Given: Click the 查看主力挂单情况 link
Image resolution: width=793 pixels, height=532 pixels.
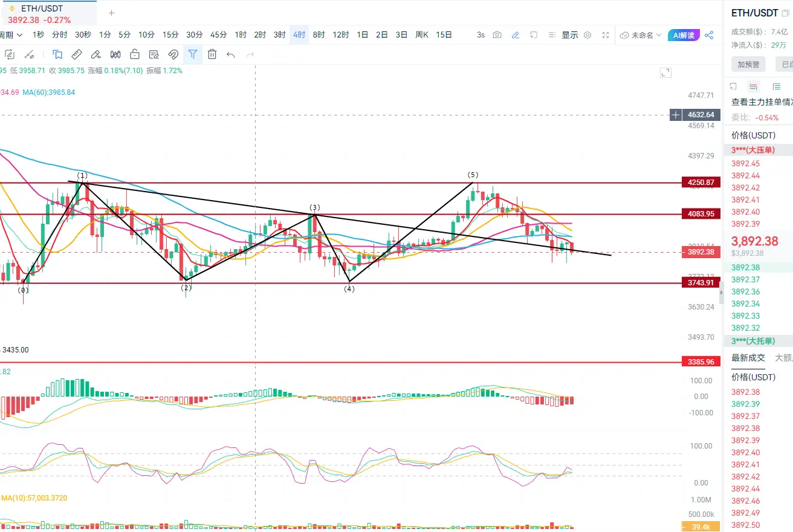Looking at the screenshot, I should tap(762, 102).
